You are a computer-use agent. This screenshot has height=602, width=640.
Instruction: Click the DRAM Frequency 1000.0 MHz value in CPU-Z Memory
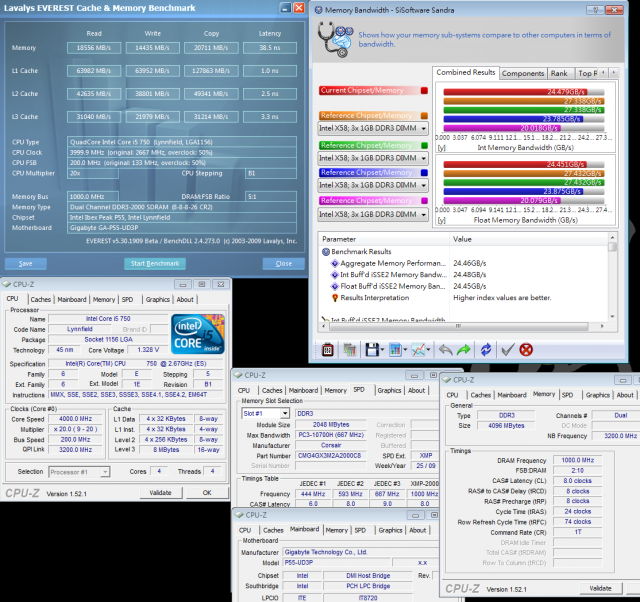point(578,460)
